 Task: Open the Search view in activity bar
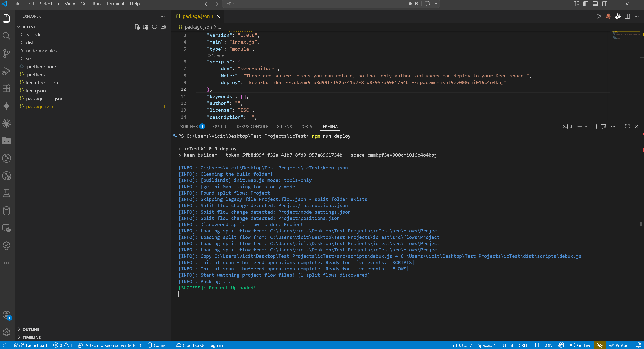[x=6, y=36]
